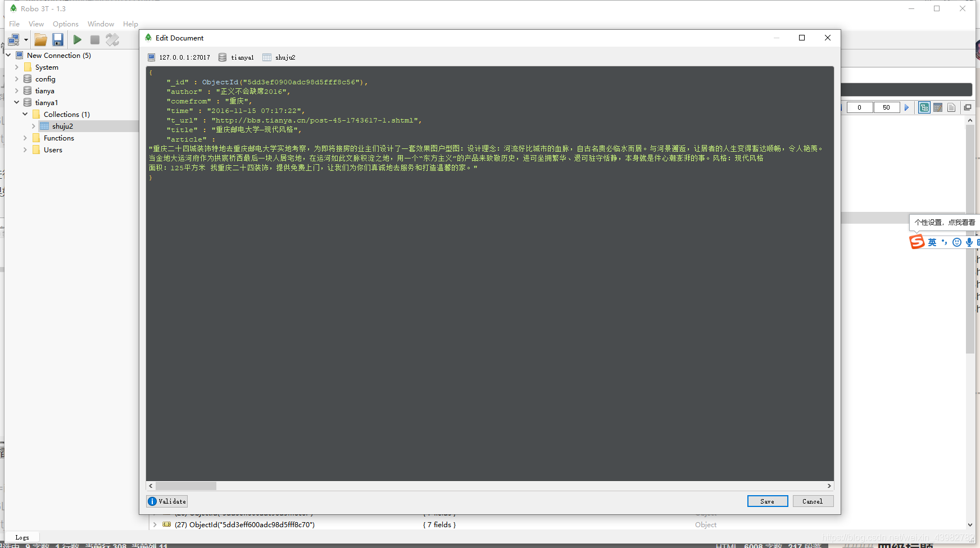The height and width of the screenshot is (548, 980).
Task: Expand the config database
Action: click(17, 79)
